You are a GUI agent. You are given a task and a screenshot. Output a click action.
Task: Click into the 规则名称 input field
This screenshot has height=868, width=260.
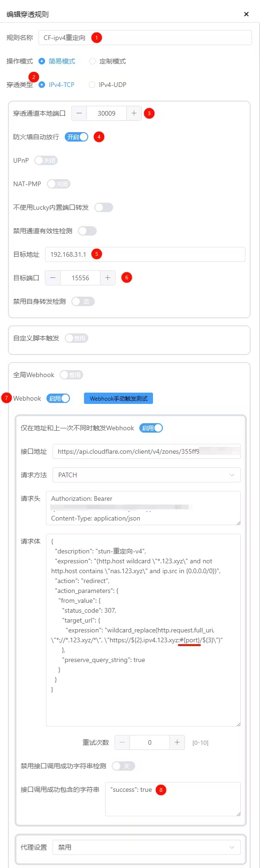coord(145,38)
